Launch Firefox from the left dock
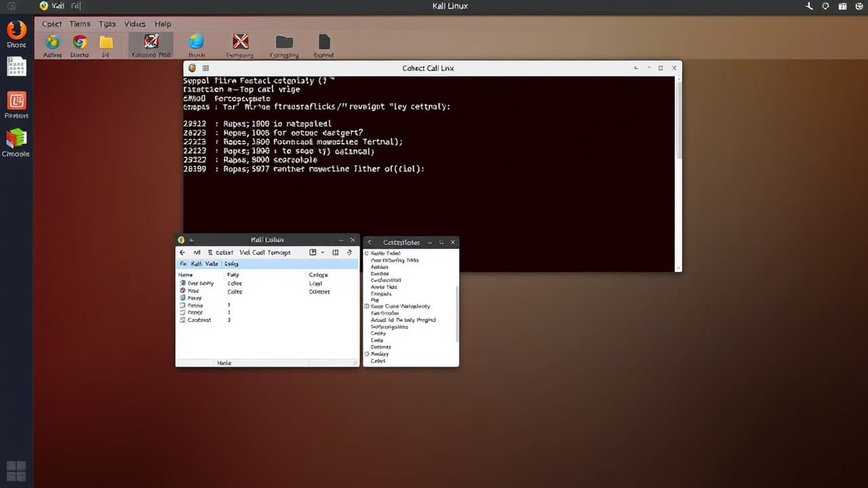868x488 pixels. coord(16,32)
